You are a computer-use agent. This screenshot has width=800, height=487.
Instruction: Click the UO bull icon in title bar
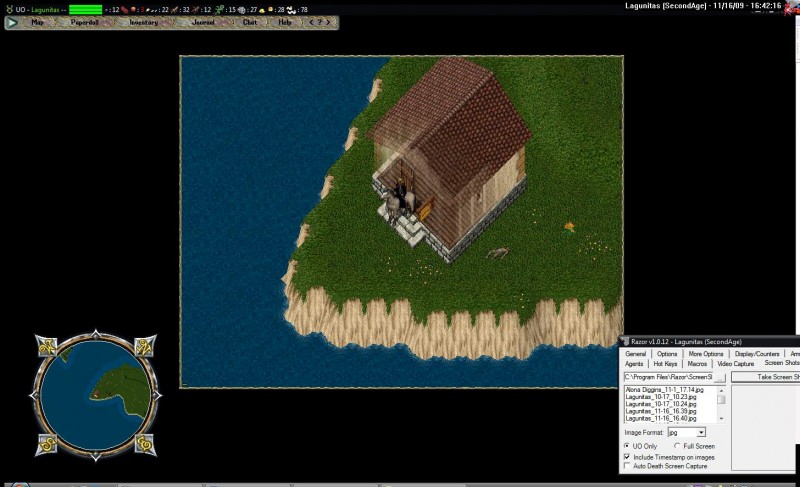coord(7,8)
